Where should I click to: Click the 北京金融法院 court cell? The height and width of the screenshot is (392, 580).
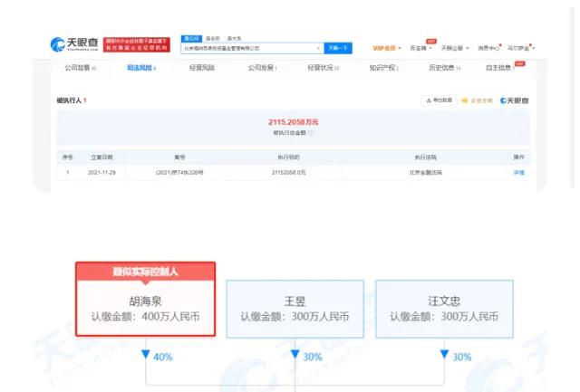click(425, 173)
